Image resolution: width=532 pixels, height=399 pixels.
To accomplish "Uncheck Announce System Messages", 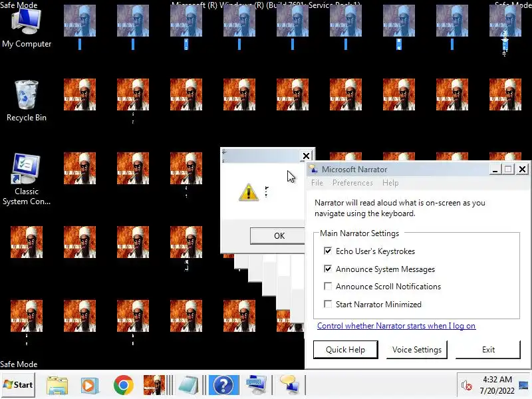I will click(x=328, y=269).
